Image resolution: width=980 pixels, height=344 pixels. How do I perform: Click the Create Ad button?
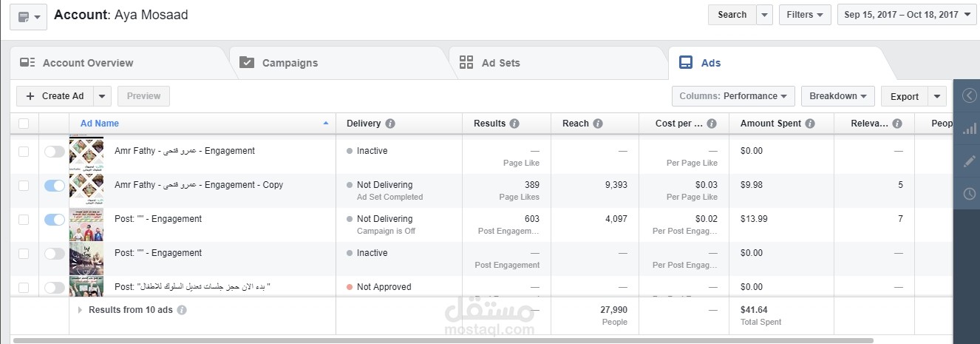tap(55, 96)
